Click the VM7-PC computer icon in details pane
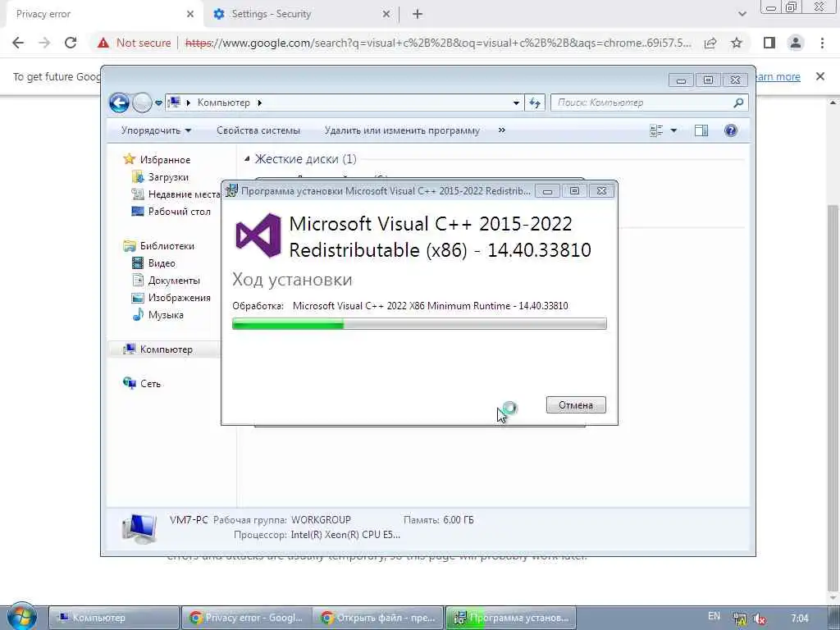 139,528
